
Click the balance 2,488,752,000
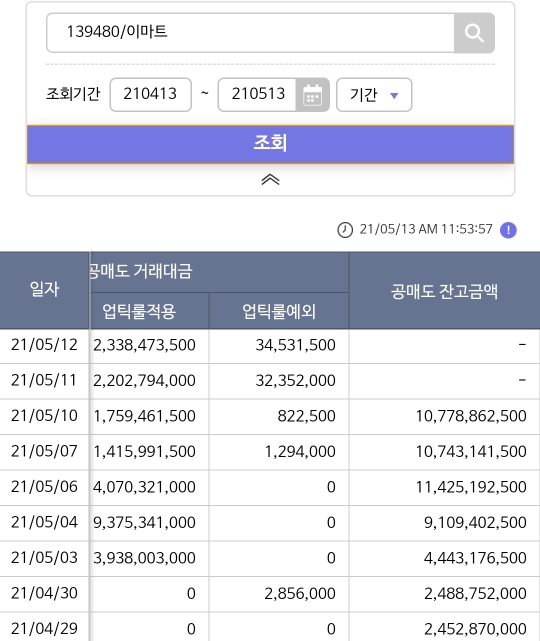tap(475, 594)
